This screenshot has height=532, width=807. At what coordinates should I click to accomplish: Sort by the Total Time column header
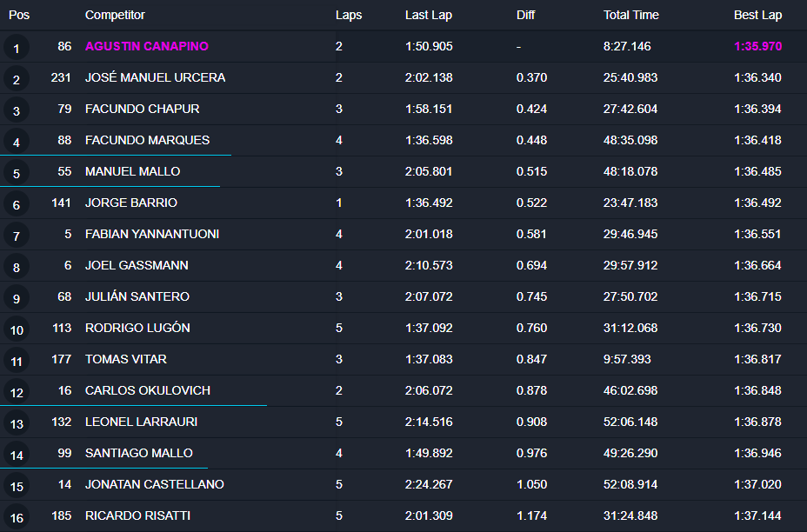631,15
